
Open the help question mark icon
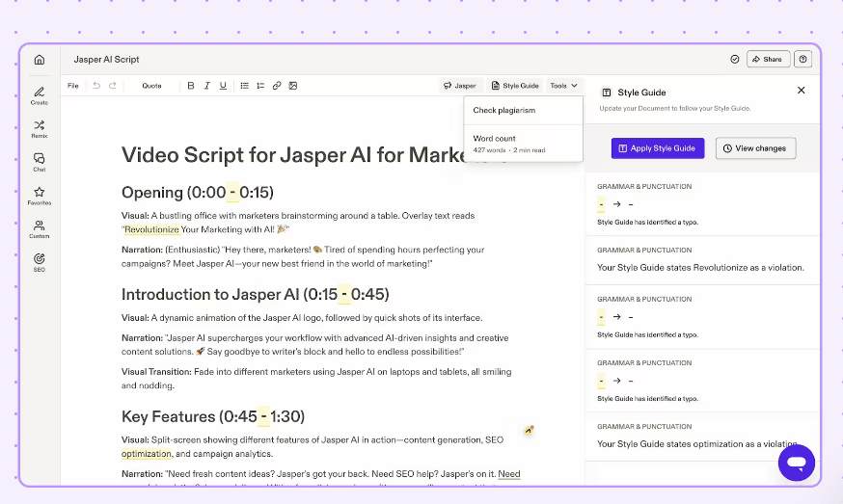(802, 59)
